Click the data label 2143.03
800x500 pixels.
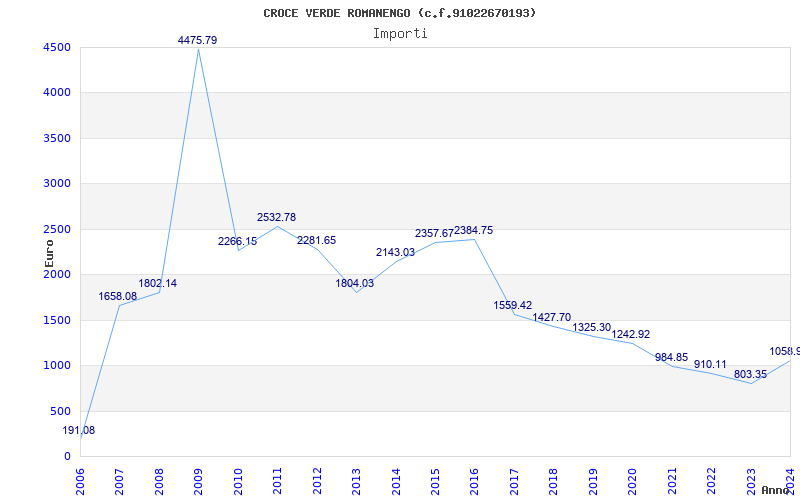tap(395, 253)
